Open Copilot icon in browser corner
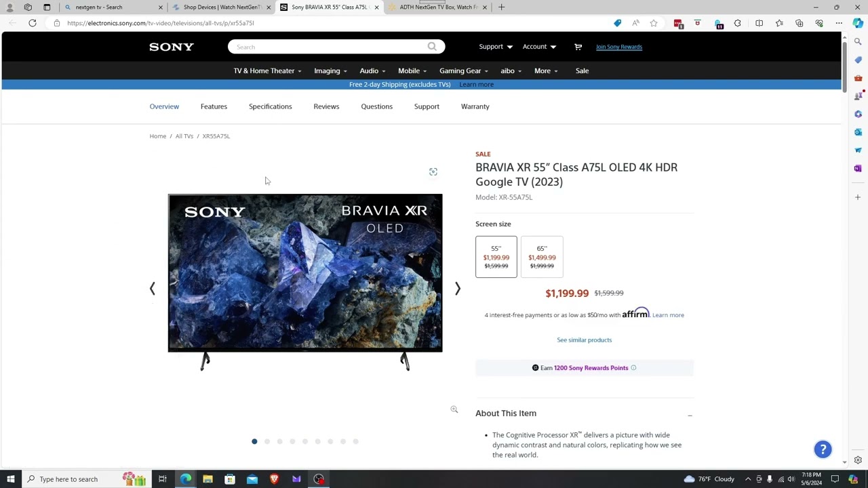This screenshot has width=868, height=488. pos(858,23)
